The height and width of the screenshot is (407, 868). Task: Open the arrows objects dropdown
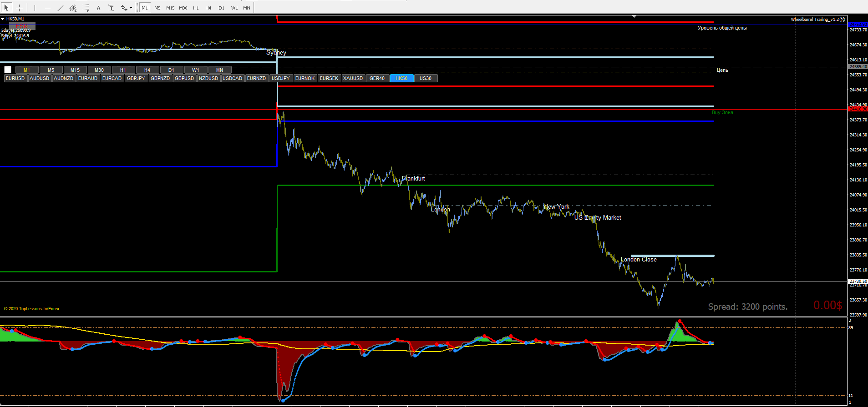click(x=131, y=8)
